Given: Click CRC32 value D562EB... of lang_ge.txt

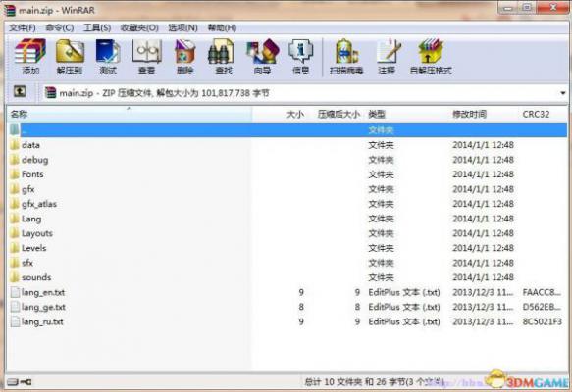Looking at the screenshot, I should [x=542, y=307].
